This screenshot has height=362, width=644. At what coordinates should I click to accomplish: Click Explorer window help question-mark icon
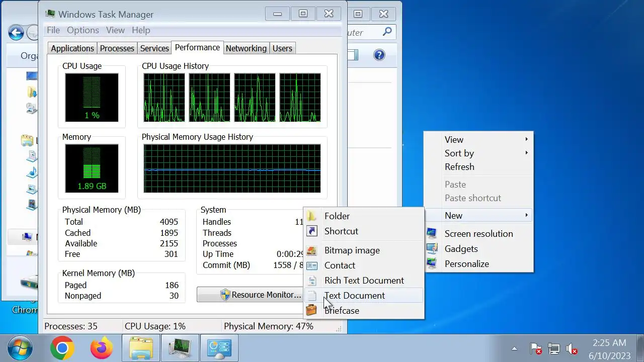379,55
